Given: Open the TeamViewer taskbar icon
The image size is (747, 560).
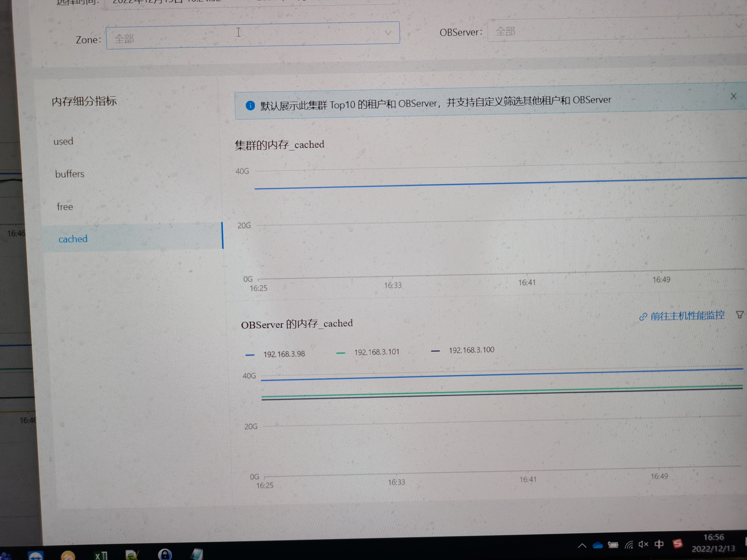Looking at the screenshot, I should click(x=36, y=555).
